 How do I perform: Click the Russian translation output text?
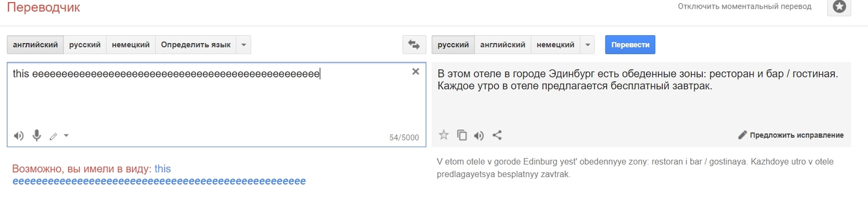[x=637, y=80]
